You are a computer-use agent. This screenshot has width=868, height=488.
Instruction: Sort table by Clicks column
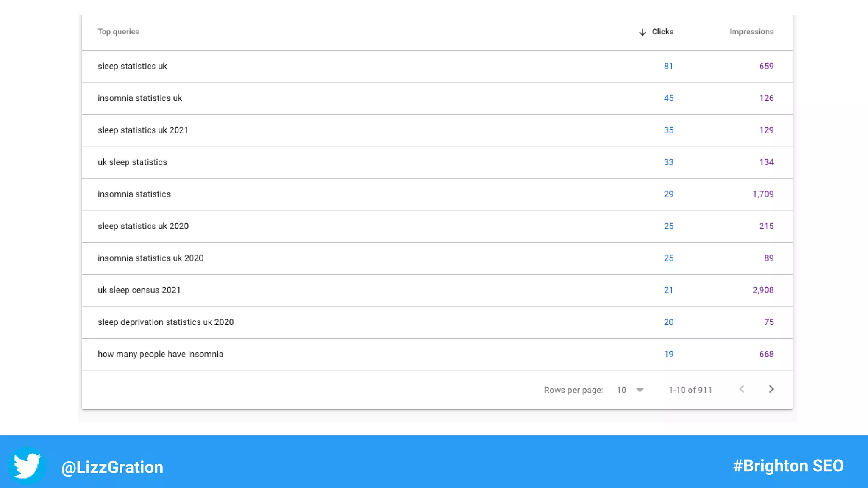pyautogui.click(x=662, y=32)
